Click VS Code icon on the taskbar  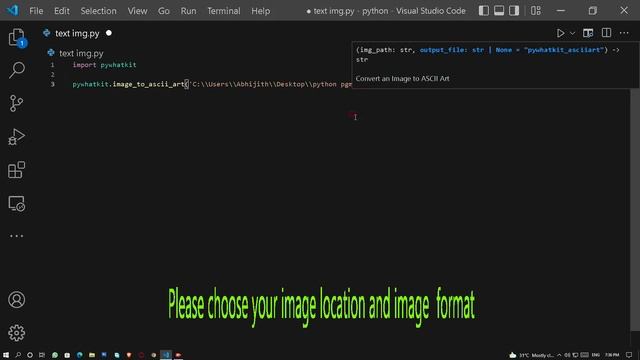tap(166, 355)
